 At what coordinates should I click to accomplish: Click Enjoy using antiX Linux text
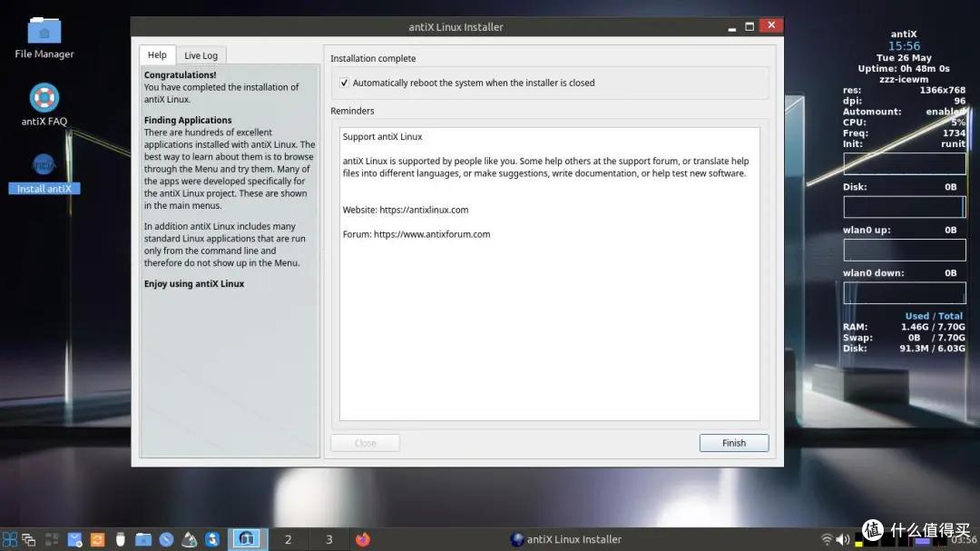194,284
